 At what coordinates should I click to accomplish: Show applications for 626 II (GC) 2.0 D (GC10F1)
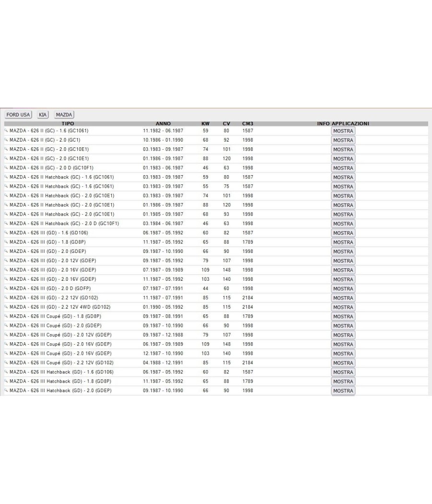(343, 168)
